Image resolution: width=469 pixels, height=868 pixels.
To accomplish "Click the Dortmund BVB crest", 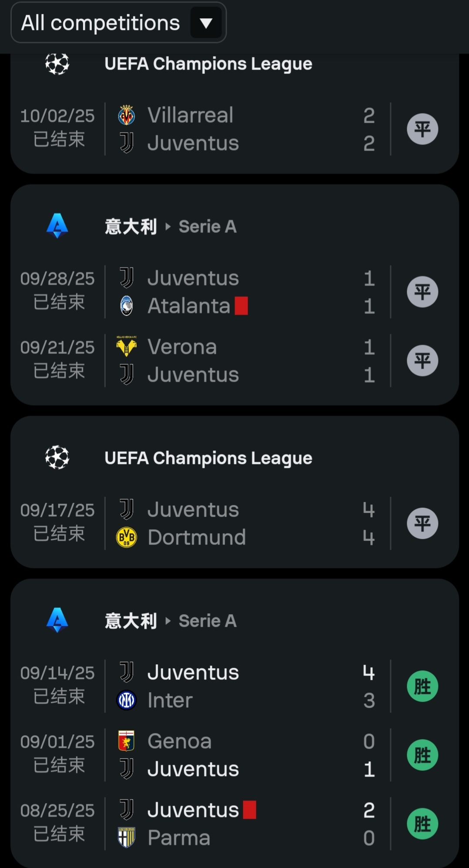I will (x=127, y=538).
